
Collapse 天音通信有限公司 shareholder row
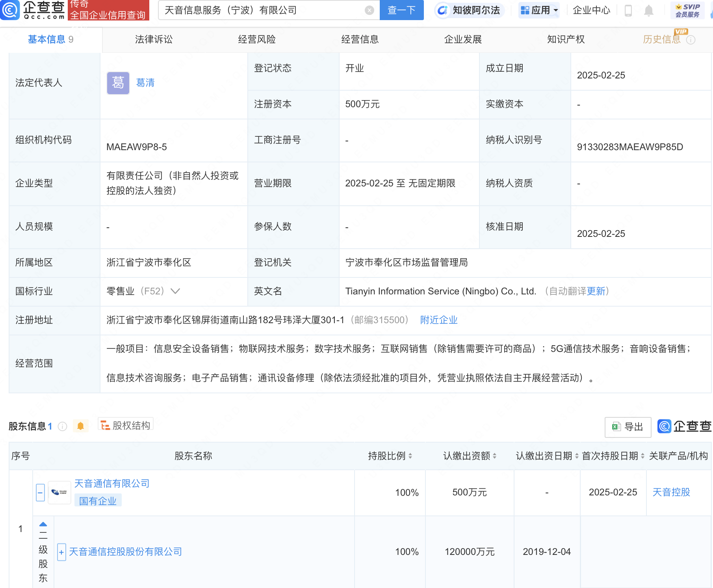click(40, 493)
